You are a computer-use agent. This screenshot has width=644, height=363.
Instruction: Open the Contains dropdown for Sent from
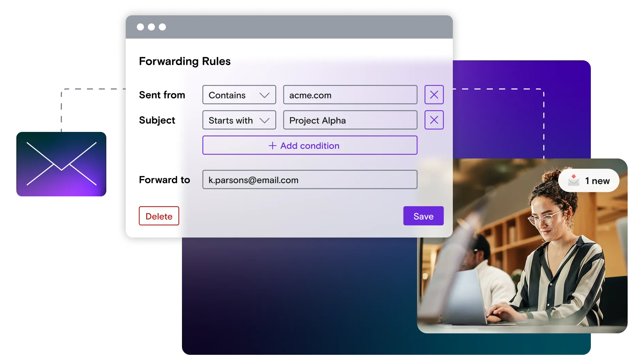pyautogui.click(x=239, y=95)
